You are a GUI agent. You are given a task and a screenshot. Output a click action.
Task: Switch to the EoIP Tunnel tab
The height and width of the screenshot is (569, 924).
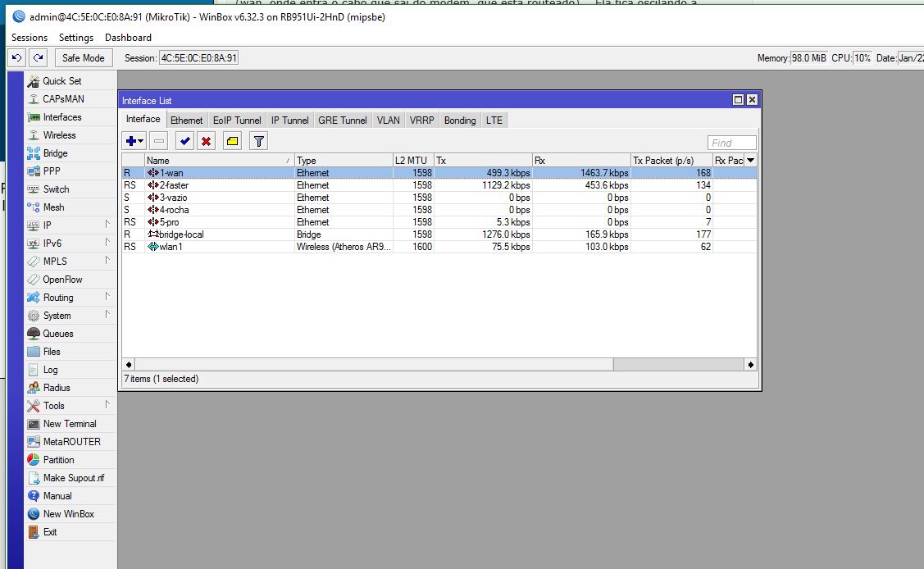pos(237,121)
